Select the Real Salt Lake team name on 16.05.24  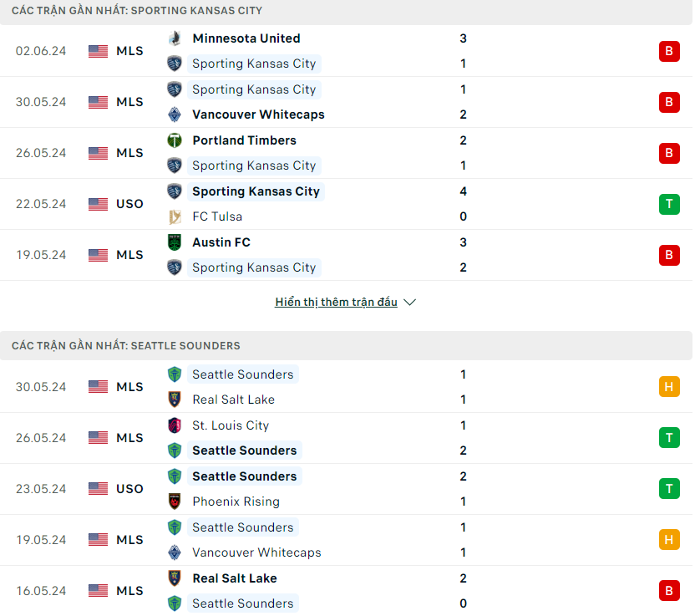click(235, 578)
